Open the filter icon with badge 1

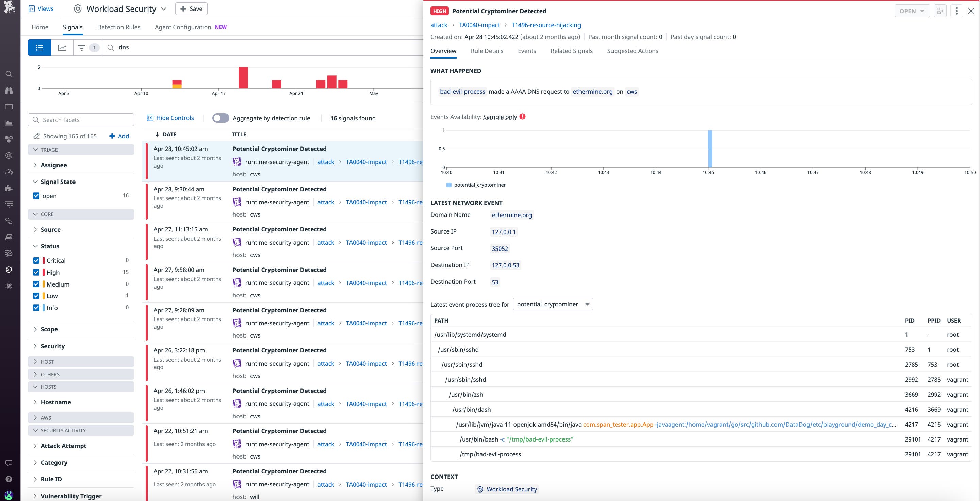(82, 48)
